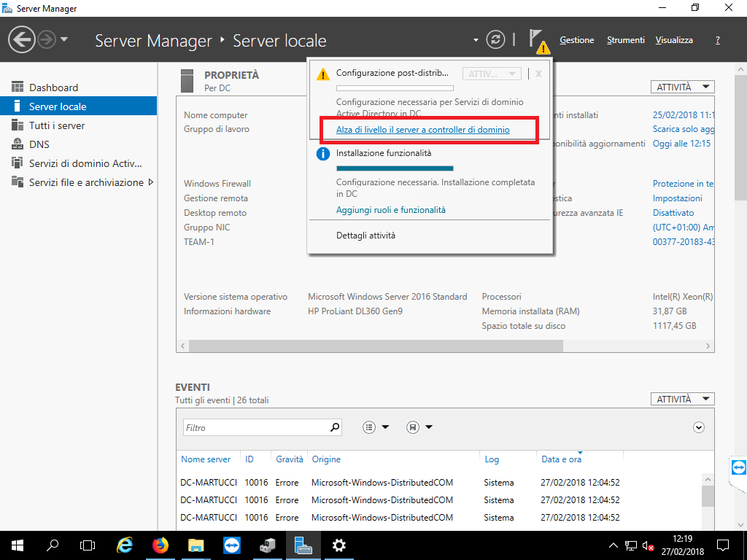Show hidden tray icons chevron

click(x=613, y=545)
